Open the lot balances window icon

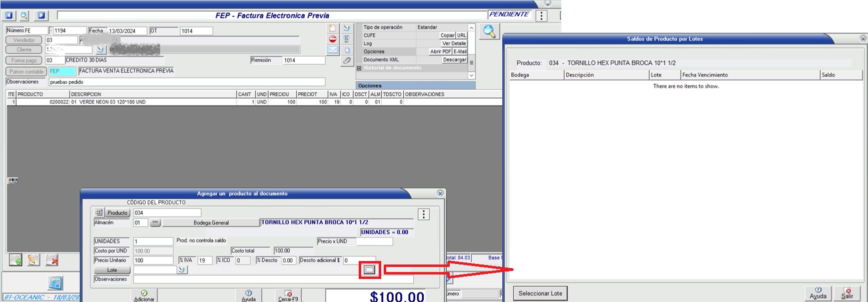[x=369, y=270]
